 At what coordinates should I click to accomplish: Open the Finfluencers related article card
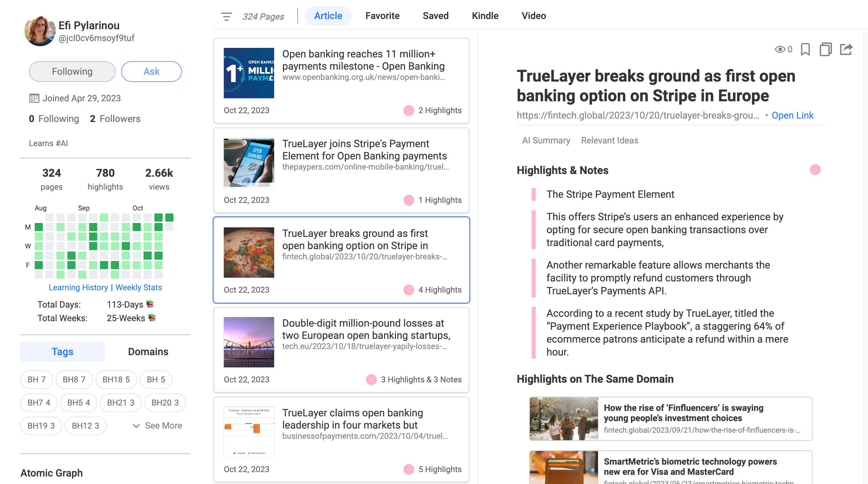coord(671,419)
